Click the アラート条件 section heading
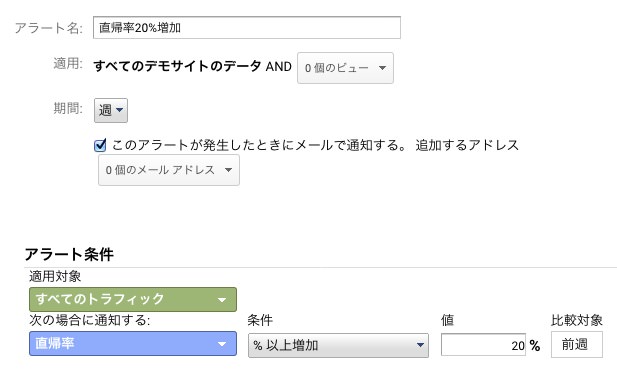Image resolution: width=617 pixels, height=377 pixels. click(69, 254)
